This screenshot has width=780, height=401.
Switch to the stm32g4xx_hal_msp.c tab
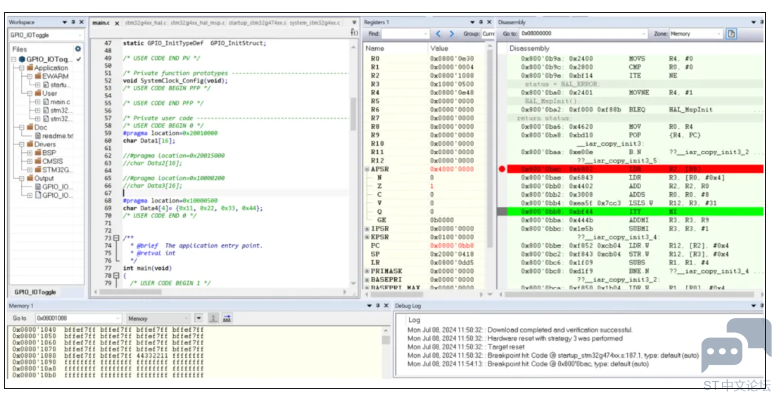tap(197, 23)
